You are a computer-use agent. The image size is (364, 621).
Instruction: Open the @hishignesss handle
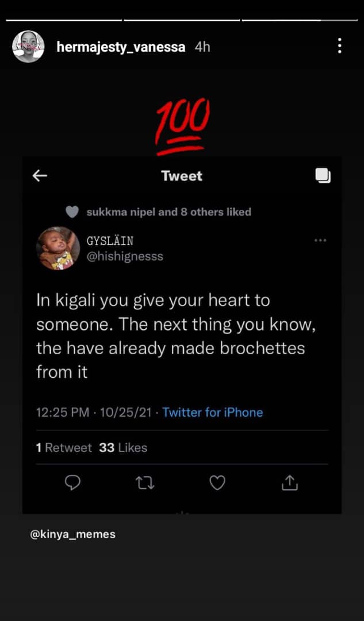[125, 256]
